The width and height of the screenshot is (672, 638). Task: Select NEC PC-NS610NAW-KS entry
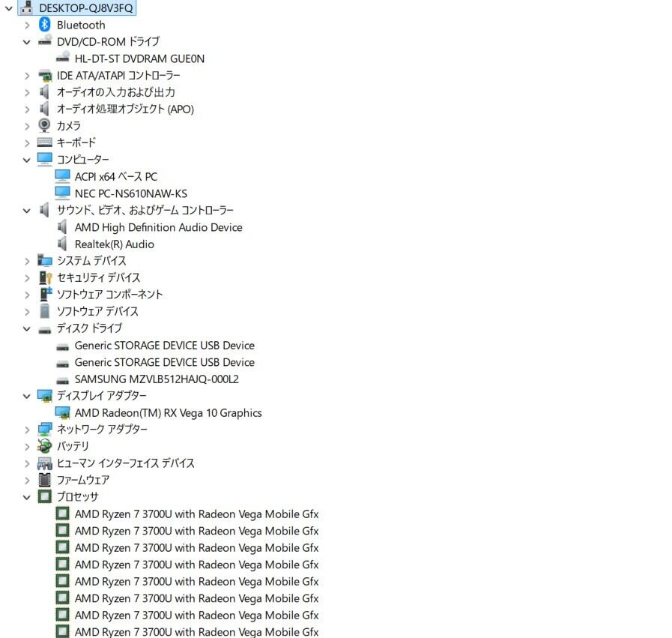click(130, 193)
